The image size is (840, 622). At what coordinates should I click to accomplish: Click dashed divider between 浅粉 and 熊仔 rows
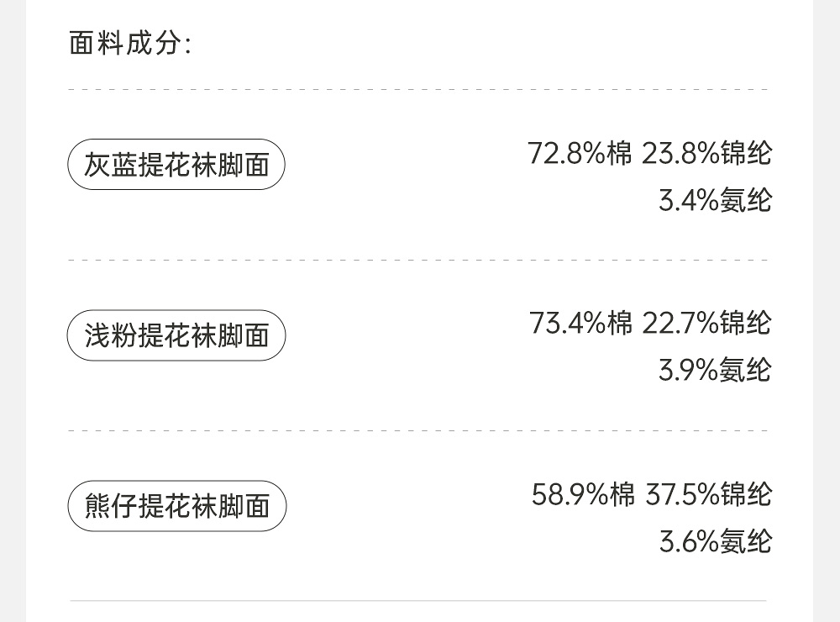click(418, 430)
